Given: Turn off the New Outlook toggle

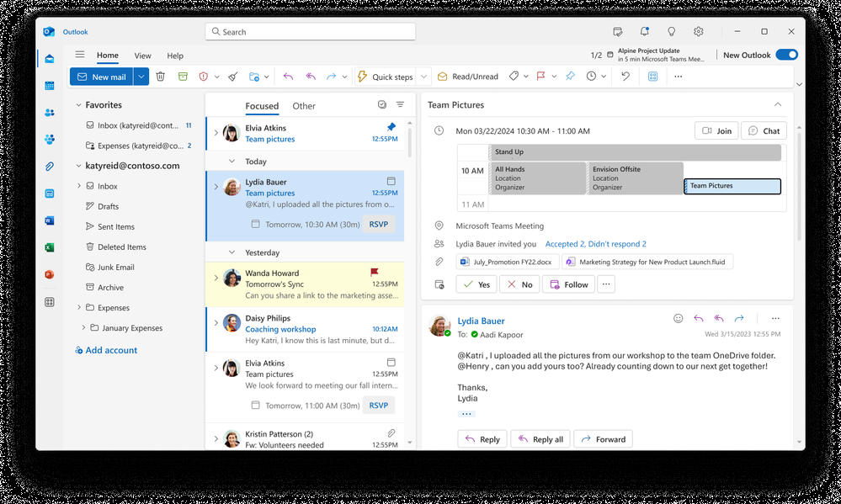Looking at the screenshot, I should 787,55.
